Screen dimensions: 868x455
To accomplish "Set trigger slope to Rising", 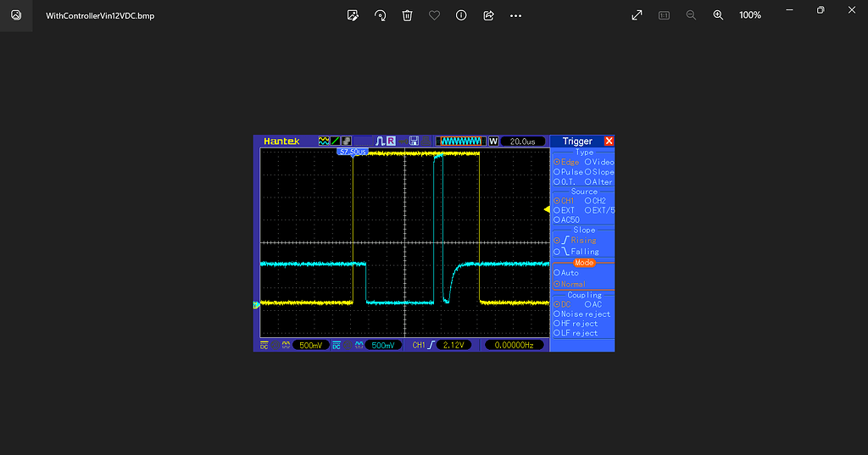I will [x=576, y=241].
